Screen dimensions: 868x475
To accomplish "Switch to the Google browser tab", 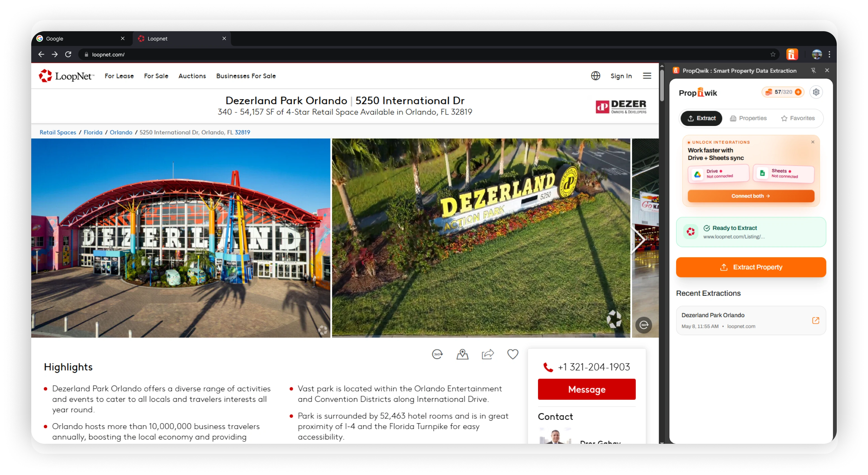I will (81, 38).
